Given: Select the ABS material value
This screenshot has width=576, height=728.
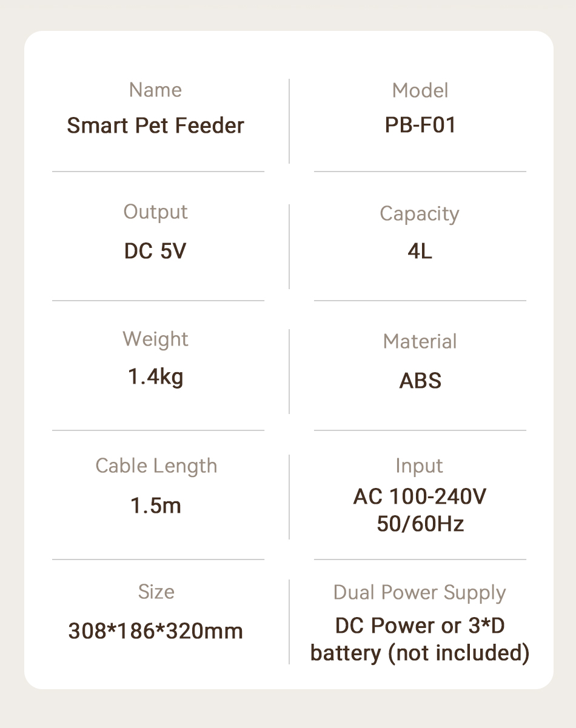Looking at the screenshot, I should coord(420,381).
